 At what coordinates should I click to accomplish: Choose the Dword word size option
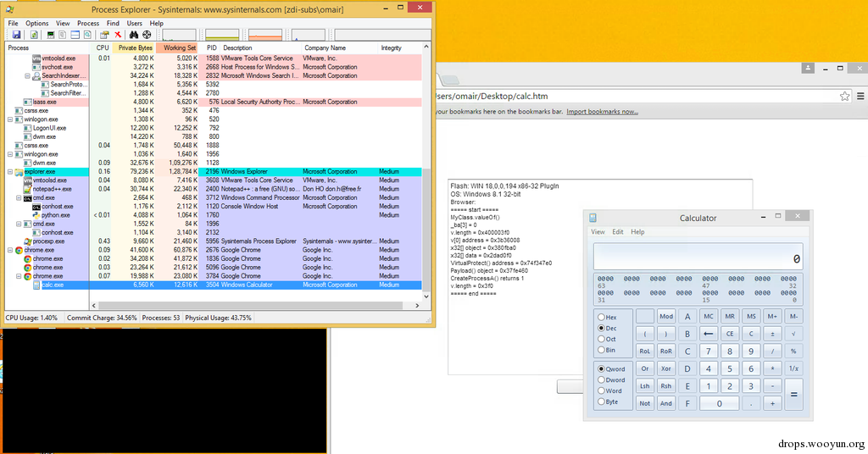click(x=611, y=380)
